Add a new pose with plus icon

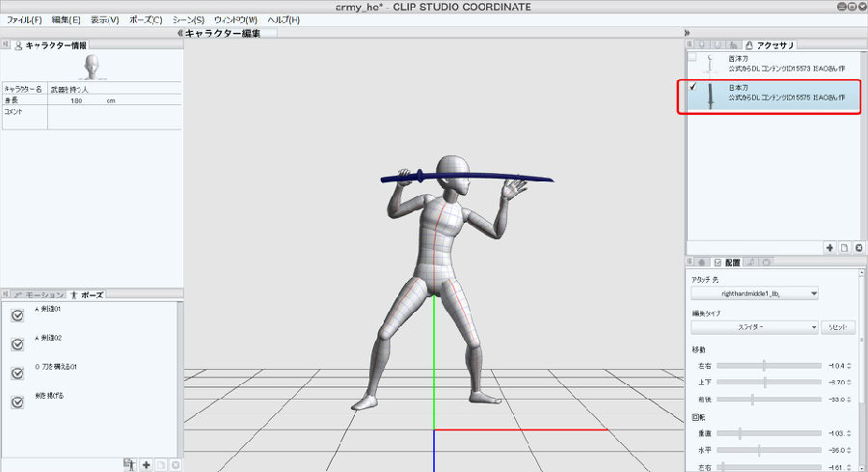[146, 464]
